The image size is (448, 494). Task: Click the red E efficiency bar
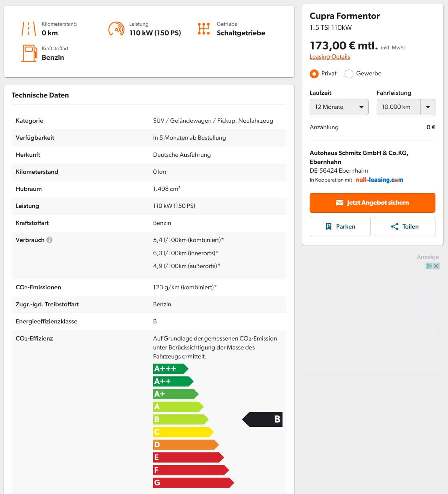click(x=188, y=457)
